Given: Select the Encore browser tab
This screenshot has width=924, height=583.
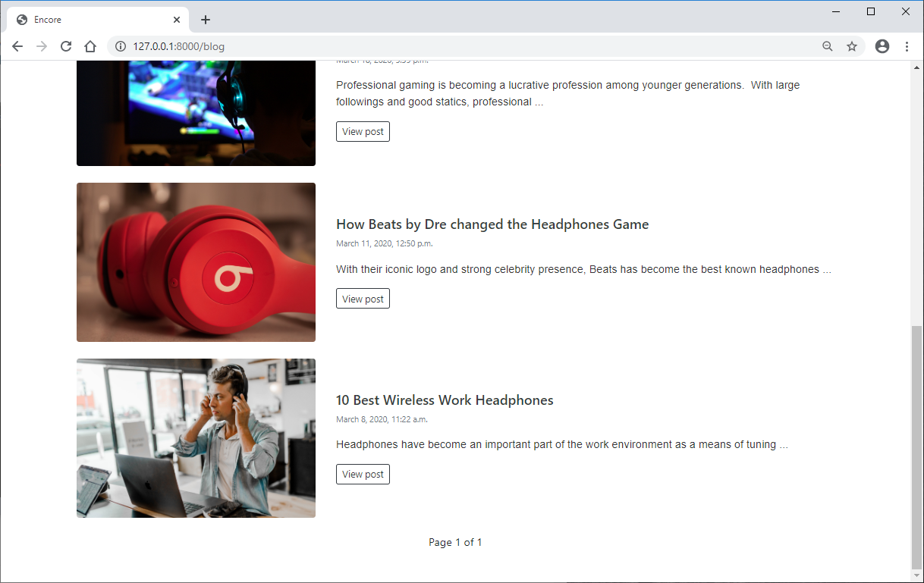Looking at the screenshot, I should (99, 20).
